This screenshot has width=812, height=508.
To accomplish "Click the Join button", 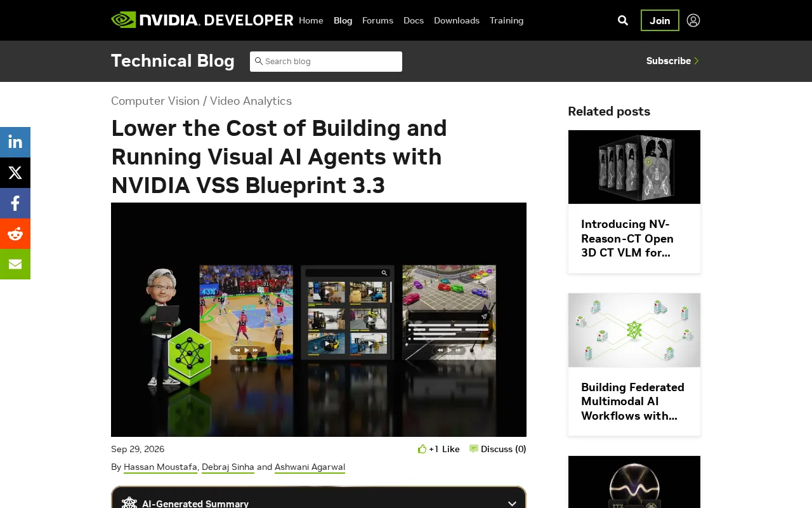I will 660,20.
